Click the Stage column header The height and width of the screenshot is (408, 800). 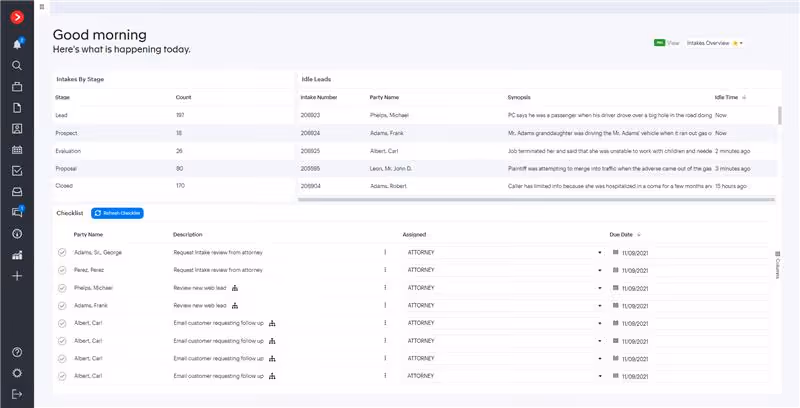(x=63, y=97)
